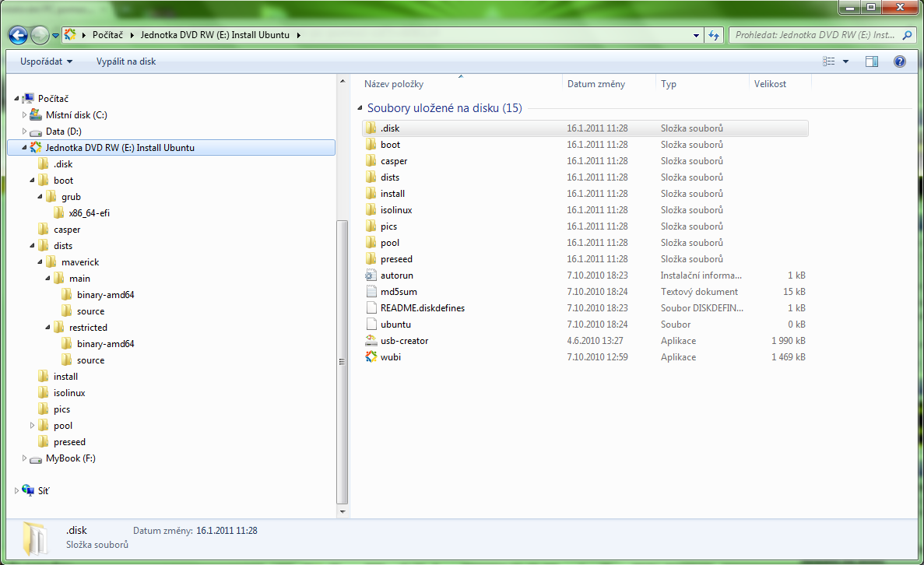Select the dists folder icon in file list
924x565 pixels.
[371, 177]
